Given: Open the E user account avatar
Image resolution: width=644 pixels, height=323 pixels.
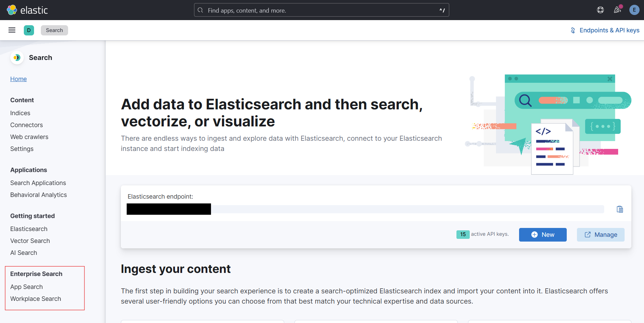Looking at the screenshot, I should (634, 10).
